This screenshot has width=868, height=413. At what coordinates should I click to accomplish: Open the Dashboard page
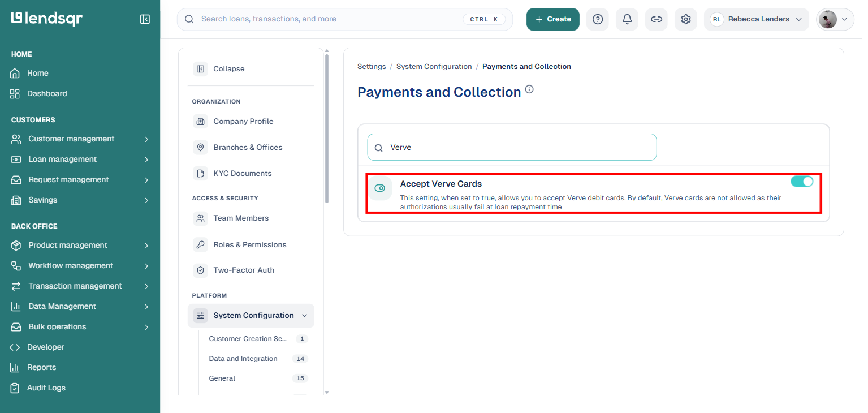38,93
